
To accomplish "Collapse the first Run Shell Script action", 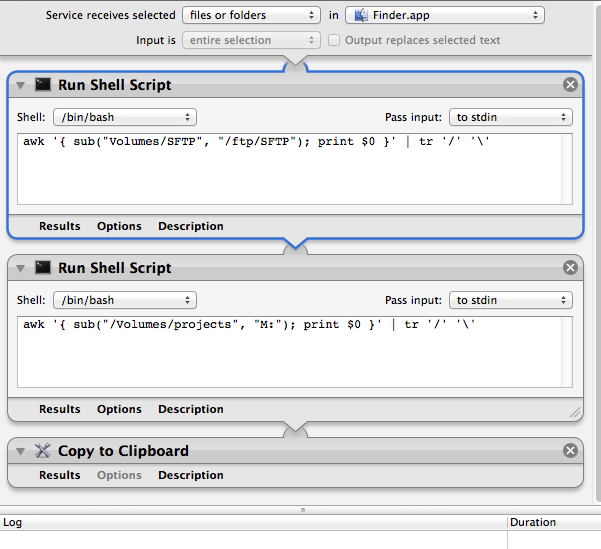I will (21, 85).
